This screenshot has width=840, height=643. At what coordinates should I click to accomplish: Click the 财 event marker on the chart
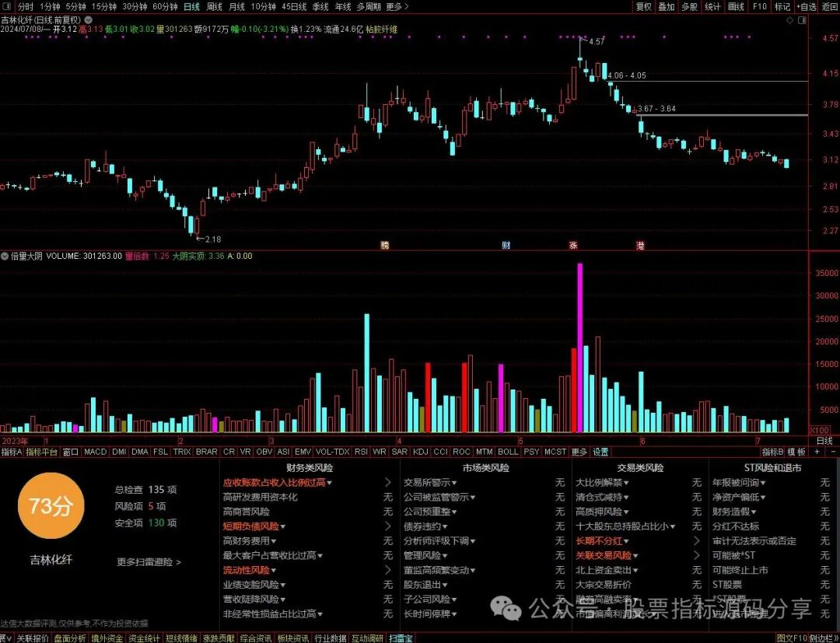[x=506, y=245]
